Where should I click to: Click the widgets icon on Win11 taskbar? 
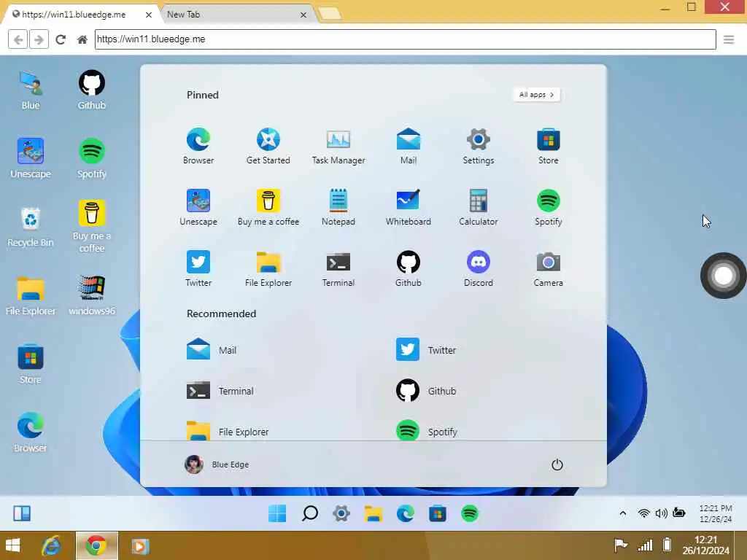[x=22, y=513]
